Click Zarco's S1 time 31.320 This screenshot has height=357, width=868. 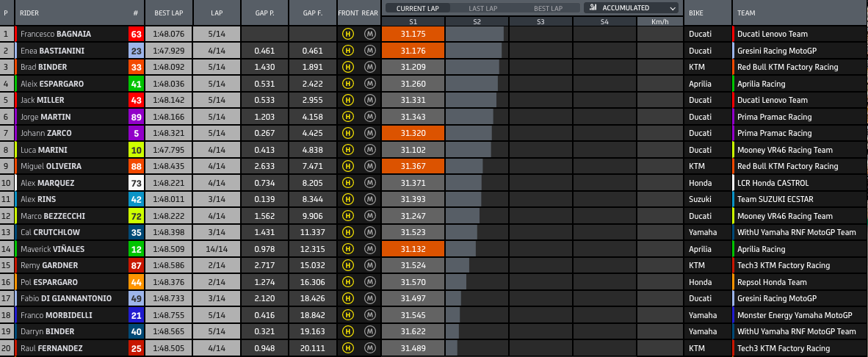(413, 133)
